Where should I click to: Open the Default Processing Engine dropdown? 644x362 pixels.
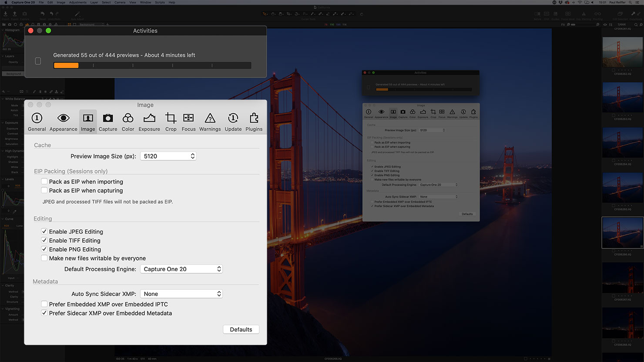click(x=181, y=269)
